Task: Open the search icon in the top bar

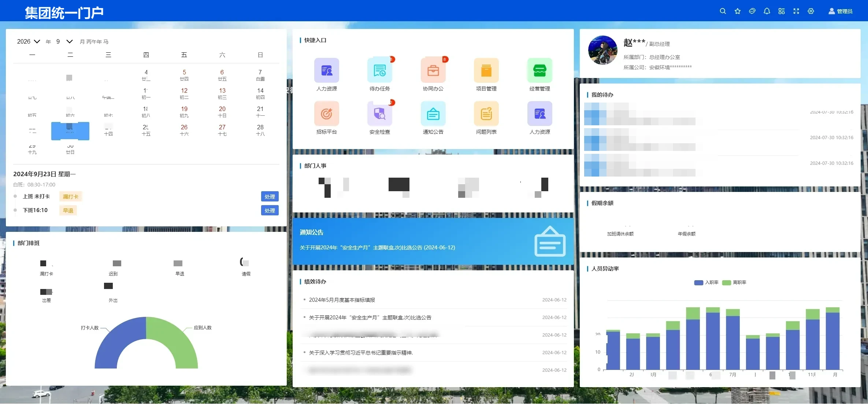Action: (723, 11)
